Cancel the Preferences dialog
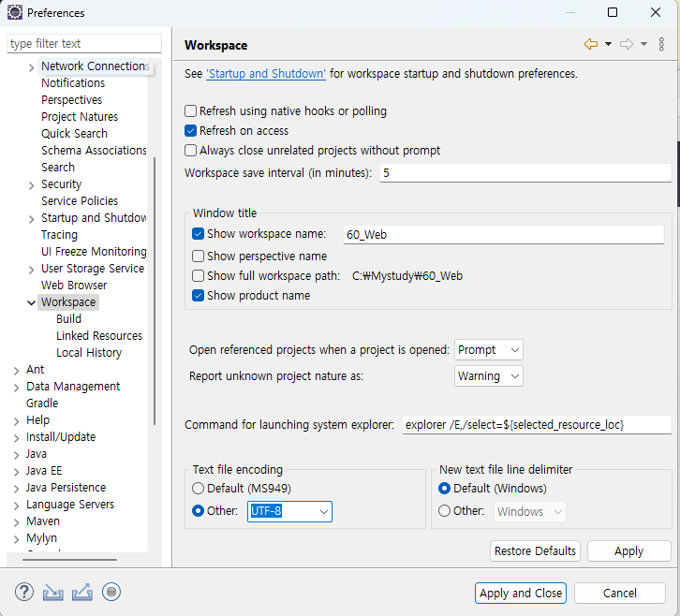The width and height of the screenshot is (680, 616). tap(620, 593)
